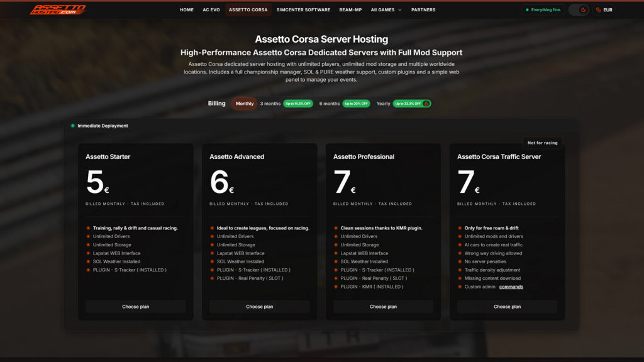This screenshot has width=644, height=362.
Task: Select Monthly billing
Action: point(243,104)
